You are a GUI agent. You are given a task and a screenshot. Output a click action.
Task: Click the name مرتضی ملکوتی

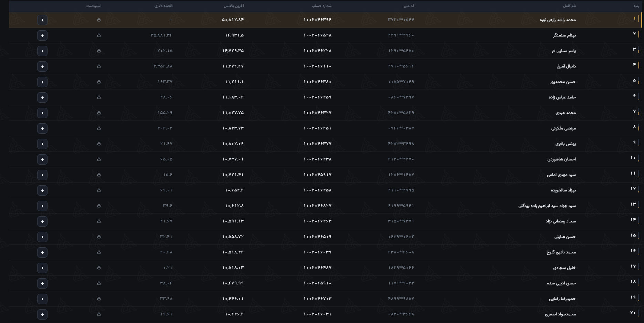(x=563, y=128)
